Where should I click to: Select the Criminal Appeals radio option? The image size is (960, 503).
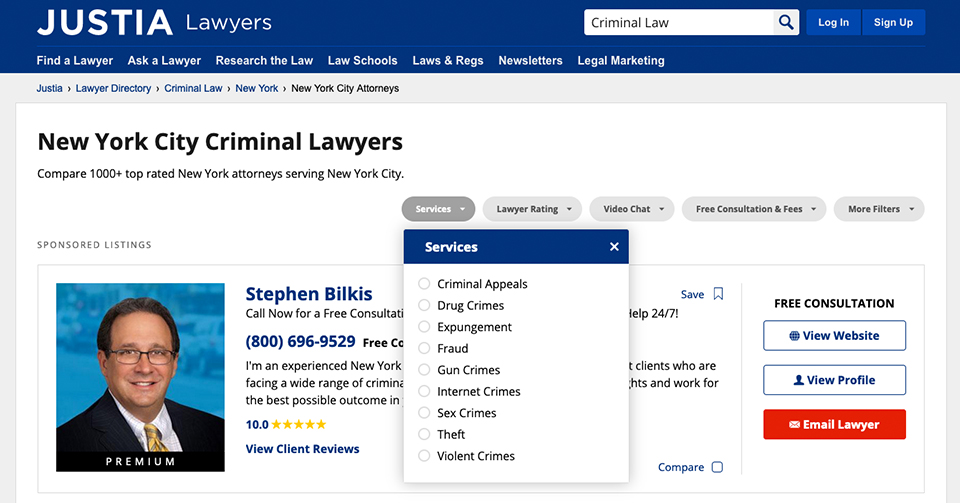pos(425,284)
